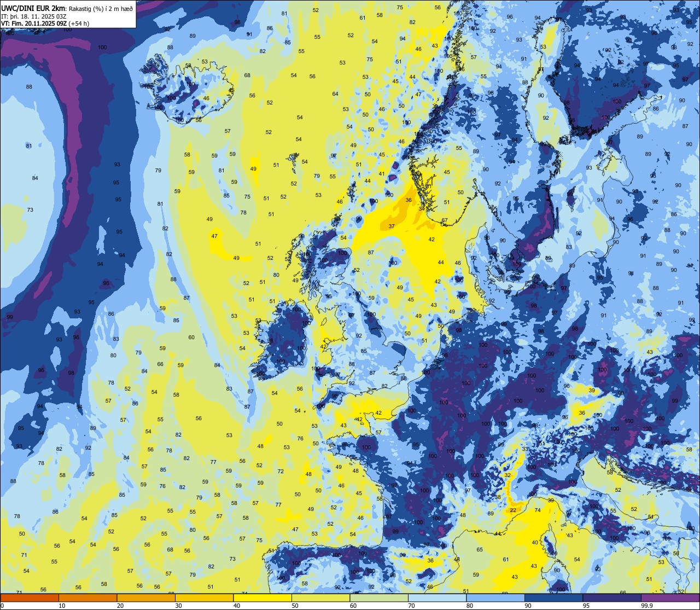The width and height of the screenshot is (700, 610).
Task: Click the 0–10 dark orange legend swatch
Action: (x=30, y=597)
